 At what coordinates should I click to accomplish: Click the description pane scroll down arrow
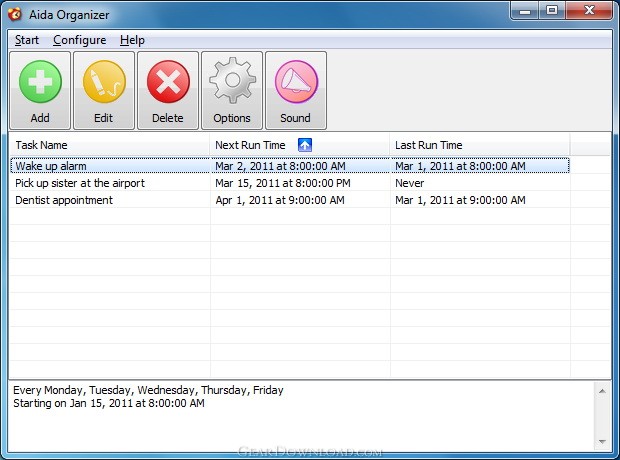point(602,441)
